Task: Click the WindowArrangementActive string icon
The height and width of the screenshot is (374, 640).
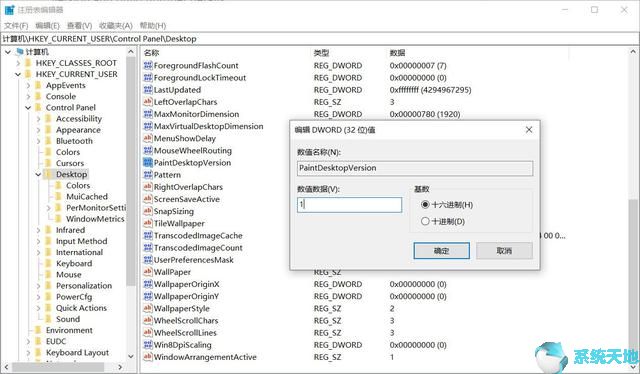Action: (148, 357)
